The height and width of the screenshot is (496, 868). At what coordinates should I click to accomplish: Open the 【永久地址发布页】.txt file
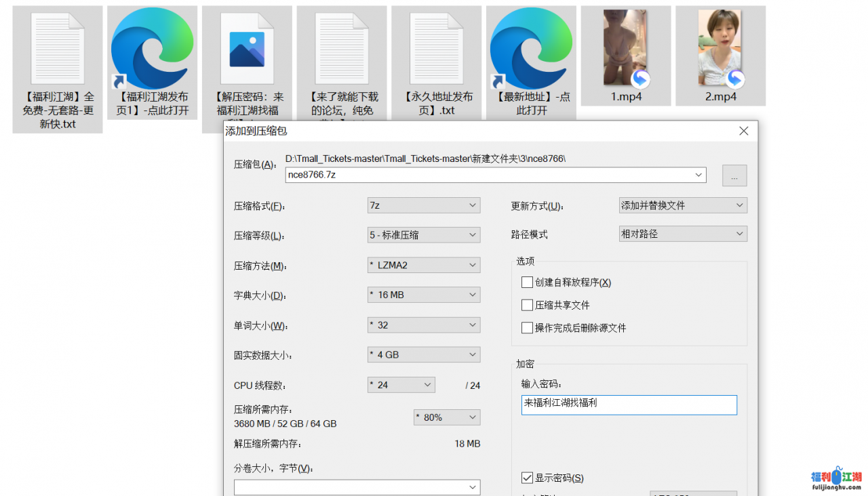(436, 46)
